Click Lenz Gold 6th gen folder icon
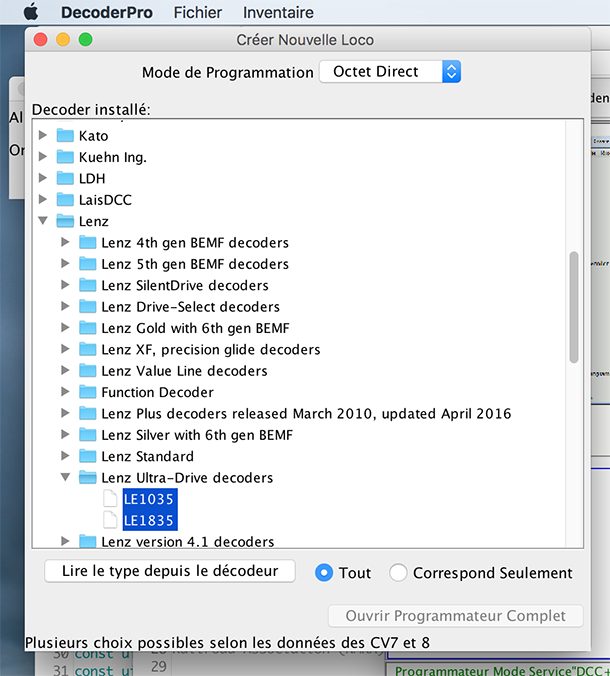This screenshot has width=610, height=676. [88, 328]
